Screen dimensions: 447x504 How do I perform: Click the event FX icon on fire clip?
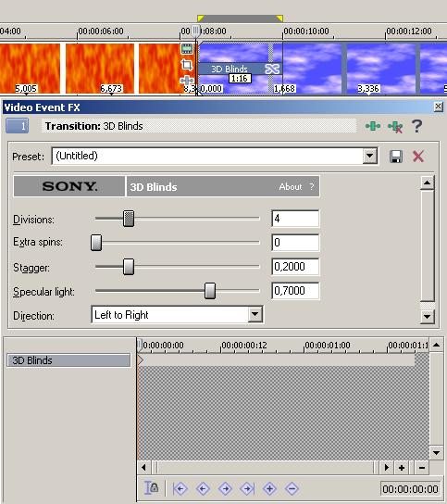187,81
